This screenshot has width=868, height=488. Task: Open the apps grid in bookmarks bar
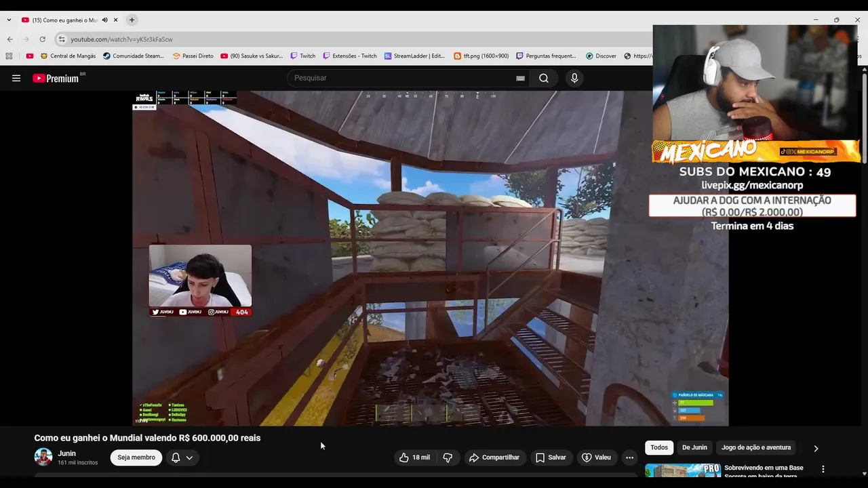coord(9,56)
